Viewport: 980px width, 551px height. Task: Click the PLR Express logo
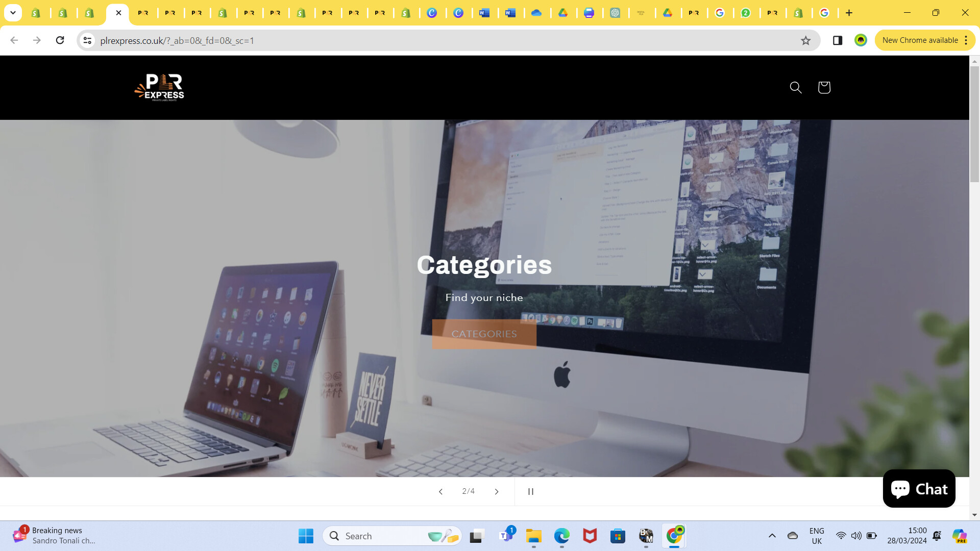(159, 87)
